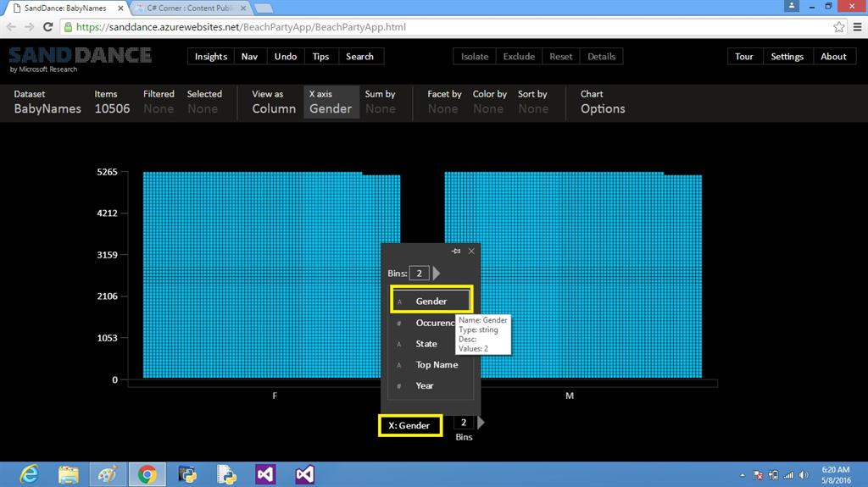Launch Internet Explorer from the taskbar

click(29, 474)
